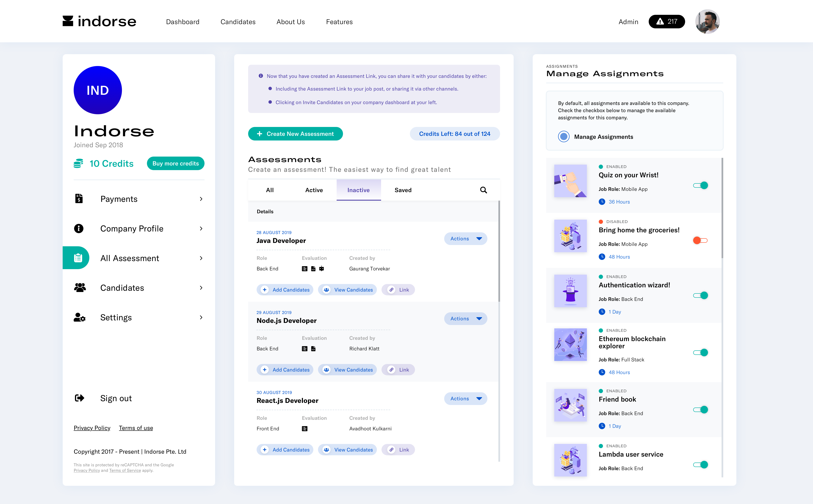The height and width of the screenshot is (504, 813).
Task: Open Candidates in top navigation
Action: tap(238, 22)
